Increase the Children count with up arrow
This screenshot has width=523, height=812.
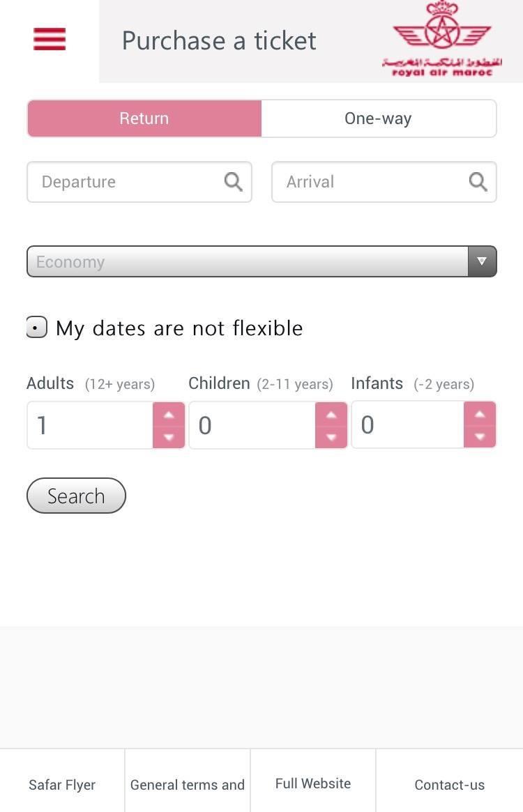331,414
